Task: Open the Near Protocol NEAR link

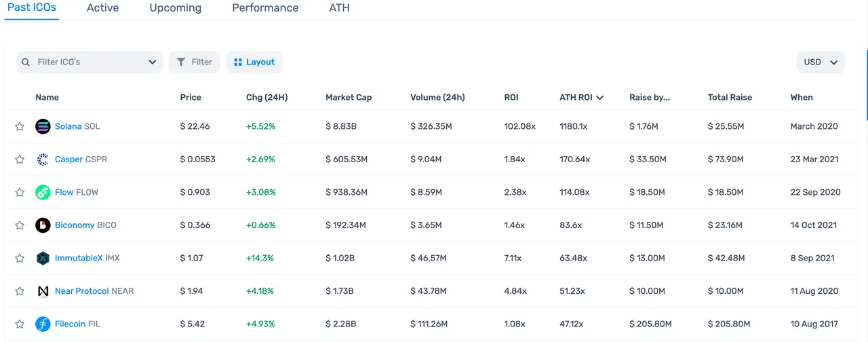Action: tap(94, 291)
